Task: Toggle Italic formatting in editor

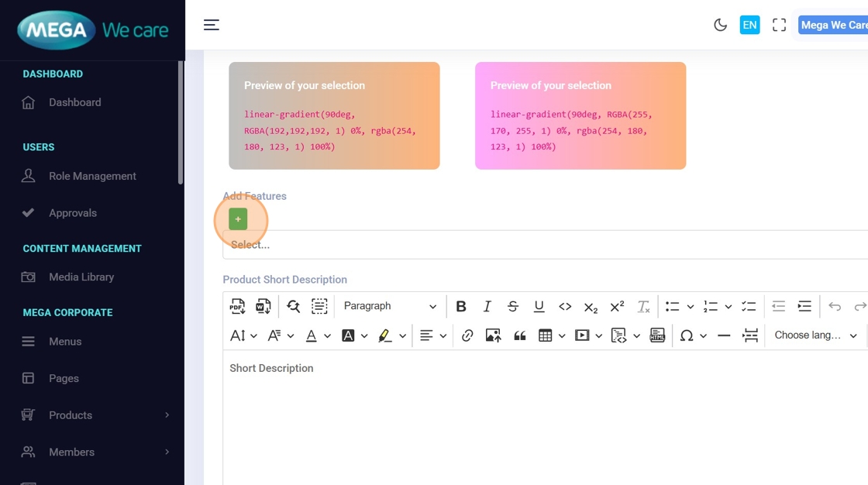Action: [x=487, y=307]
